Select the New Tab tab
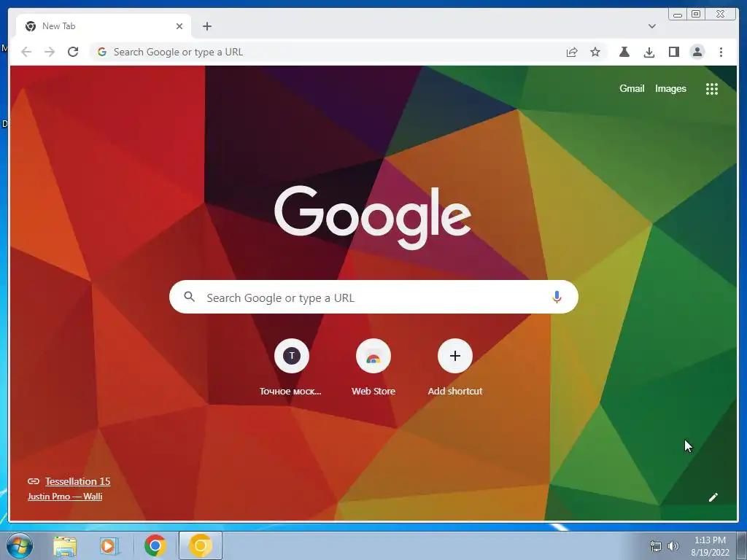This screenshot has width=747, height=560. 104,26
